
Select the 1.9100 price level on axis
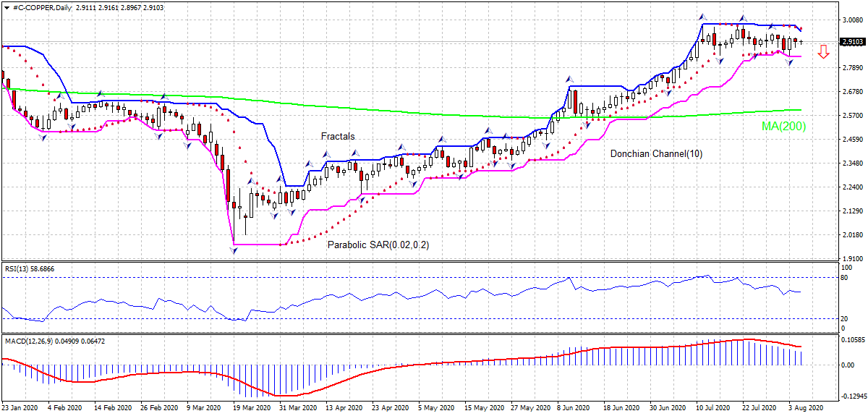tap(852, 258)
